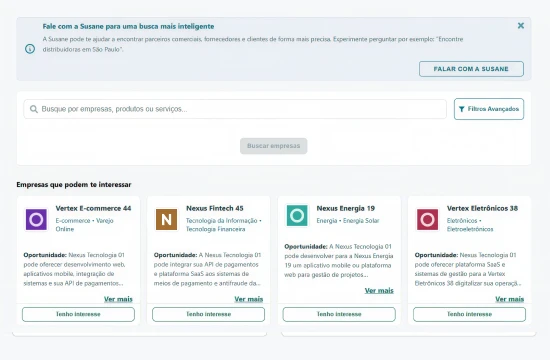Click the teal Nexus Energia 19 logo
Image resolution: width=550 pixels, height=360 pixels.
point(297,215)
